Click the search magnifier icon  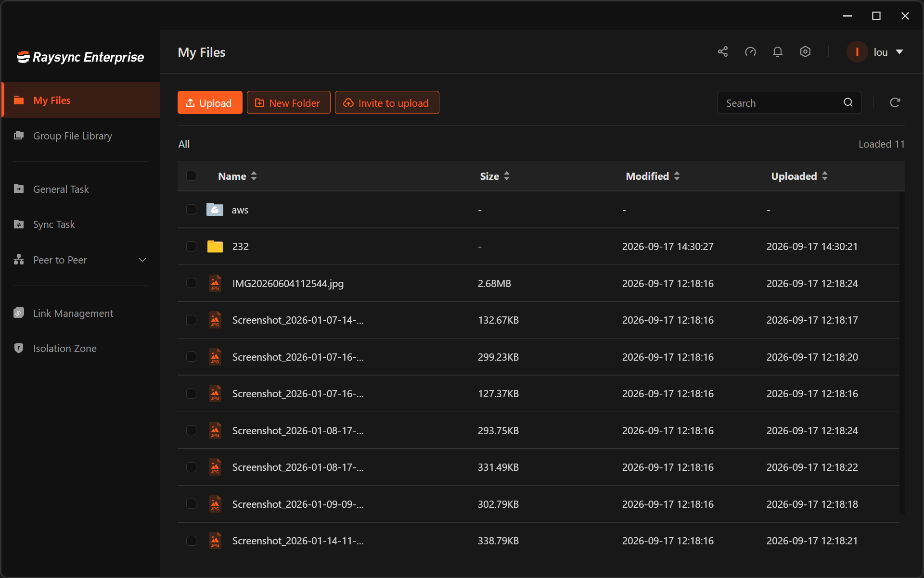coord(848,102)
